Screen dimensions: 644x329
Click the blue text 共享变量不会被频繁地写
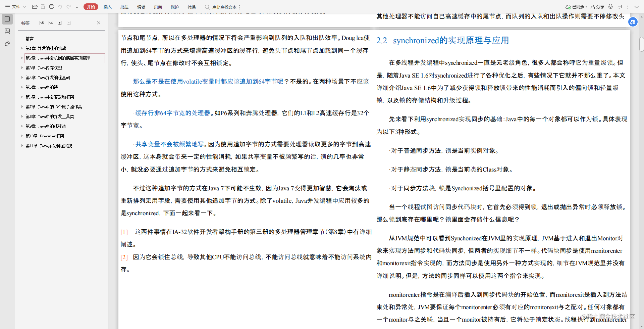tap(170, 144)
